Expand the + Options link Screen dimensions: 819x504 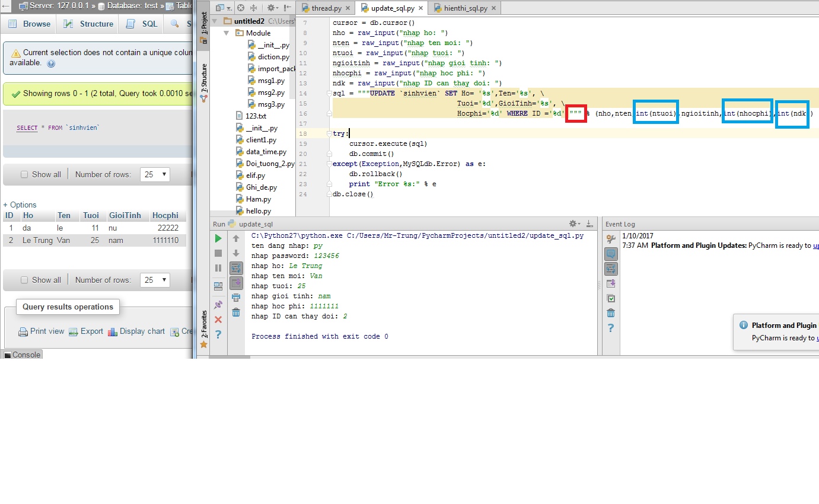(20, 205)
